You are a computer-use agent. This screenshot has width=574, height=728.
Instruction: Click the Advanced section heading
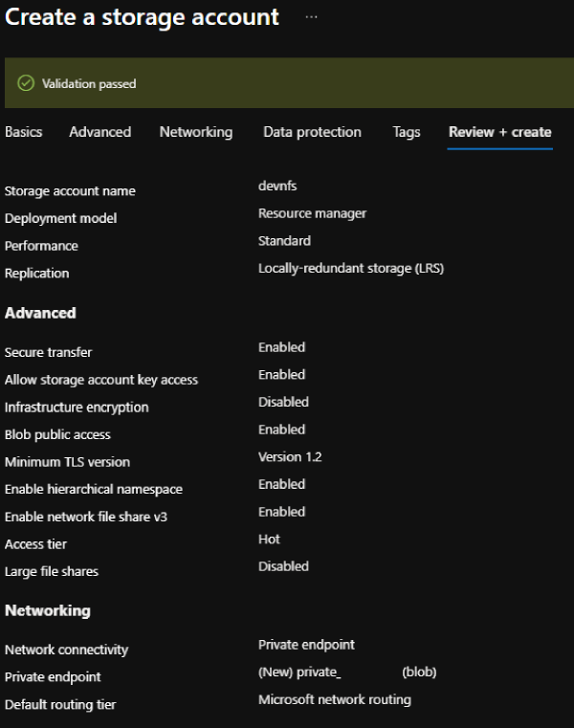tap(40, 313)
